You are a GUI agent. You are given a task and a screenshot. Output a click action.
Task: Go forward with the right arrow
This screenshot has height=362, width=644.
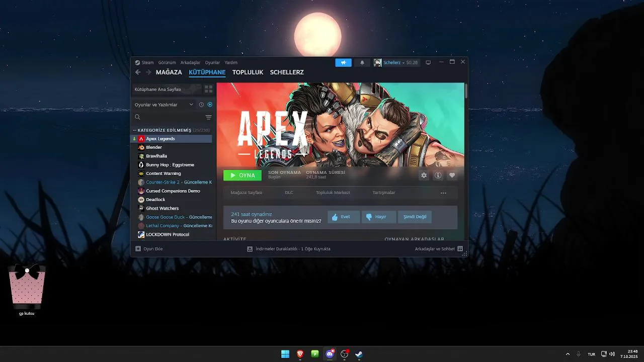(148, 72)
